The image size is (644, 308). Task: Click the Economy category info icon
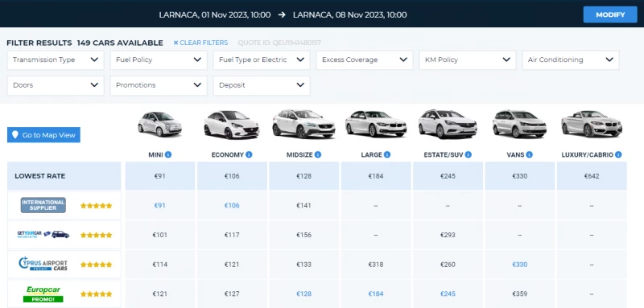[x=249, y=154]
